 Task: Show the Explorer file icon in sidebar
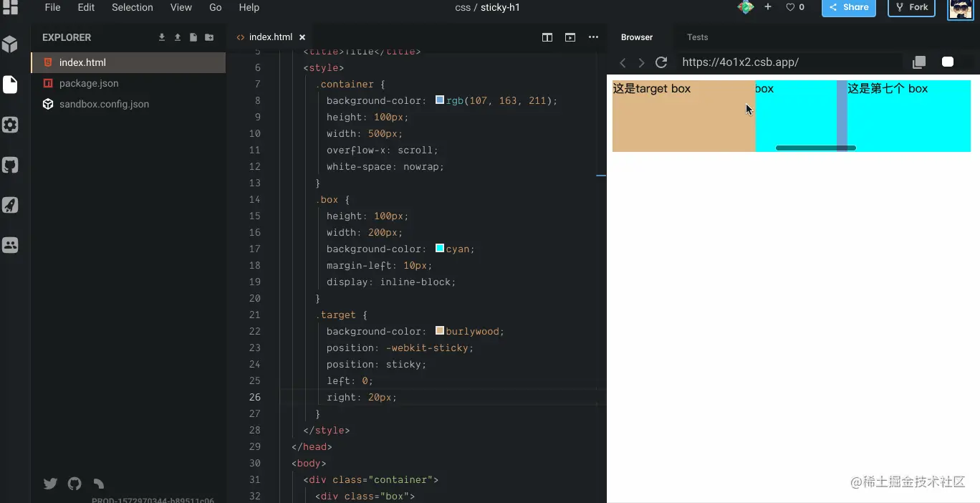pos(10,85)
